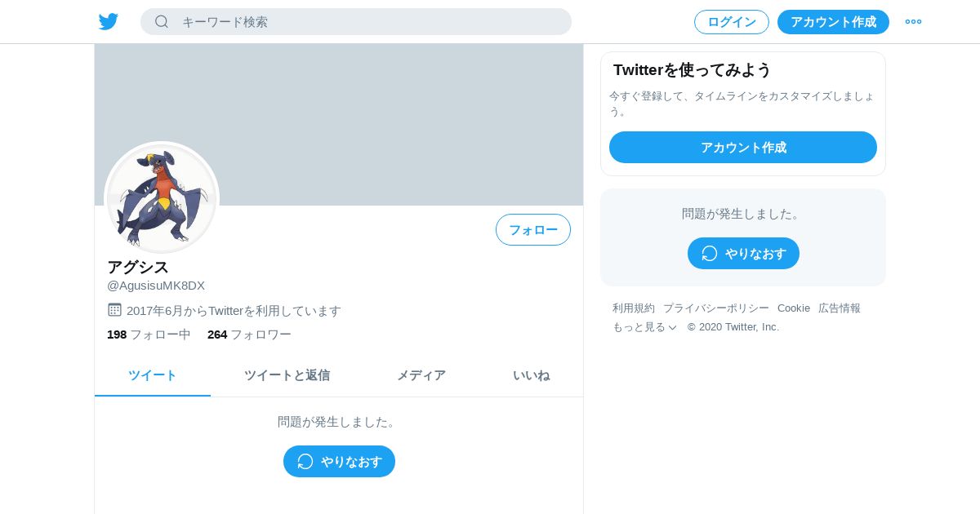Screen dimensions: 980x514
Task: Click the calendar joined-date icon
Action: [x=114, y=310]
